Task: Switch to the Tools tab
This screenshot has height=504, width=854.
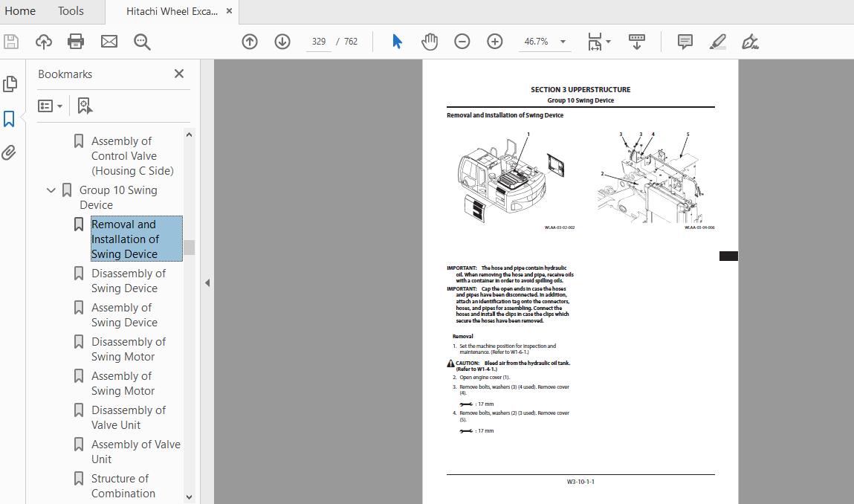Action: [70, 11]
